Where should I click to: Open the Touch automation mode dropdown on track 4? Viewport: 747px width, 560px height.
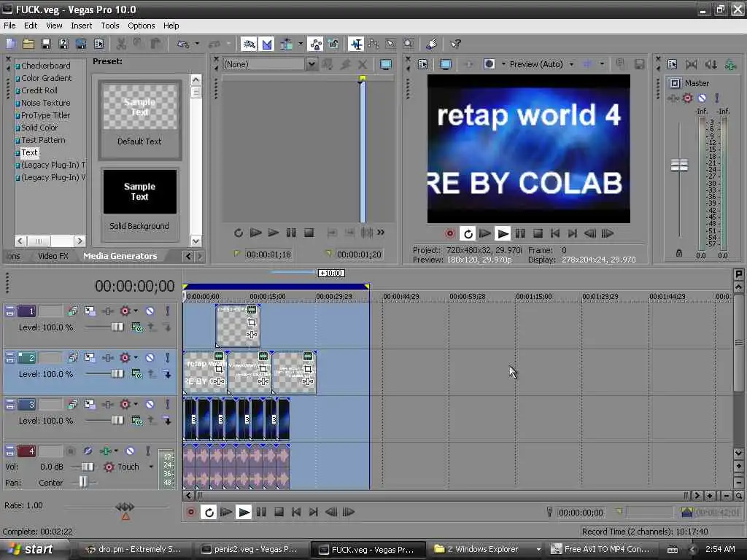pyautogui.click(x=151, y=467)
